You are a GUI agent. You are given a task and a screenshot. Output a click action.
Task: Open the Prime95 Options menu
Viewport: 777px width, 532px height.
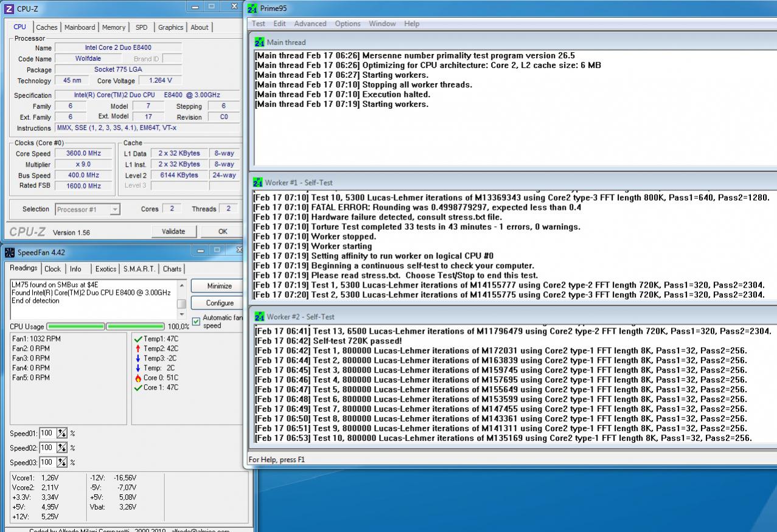pyautogui.click(x=348, y=24)
